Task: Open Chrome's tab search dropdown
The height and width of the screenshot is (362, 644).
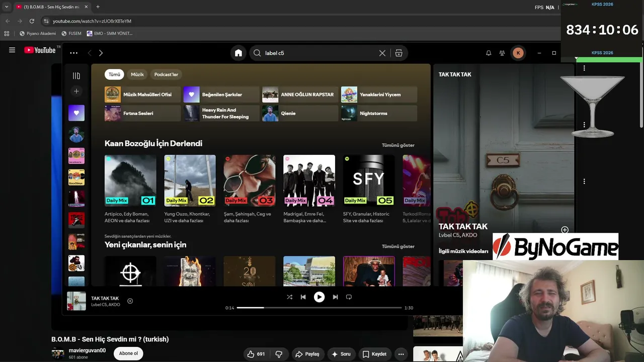Action: tap(7, 7)
